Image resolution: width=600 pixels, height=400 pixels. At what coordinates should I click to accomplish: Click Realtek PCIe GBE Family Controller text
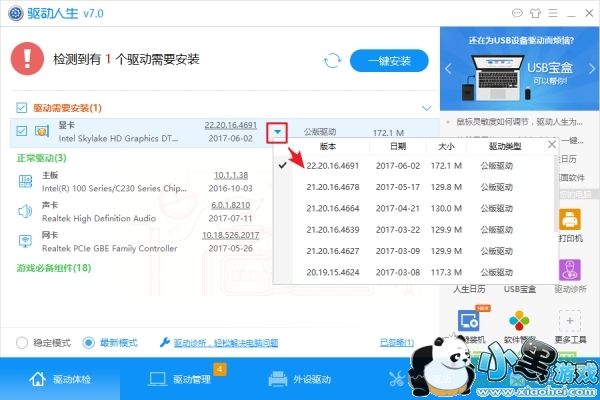click(x=109, y=248)
